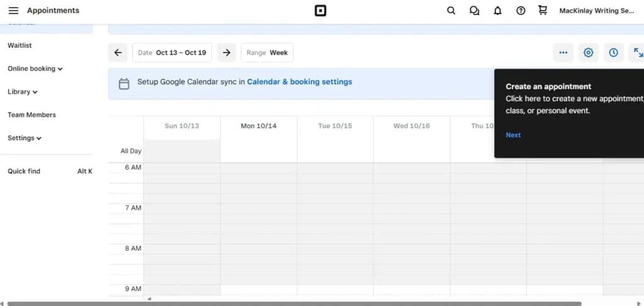Viewport: 644px width, 306px height.
Task: Open the hamburger navigation menu
Action: click(14, 11)
